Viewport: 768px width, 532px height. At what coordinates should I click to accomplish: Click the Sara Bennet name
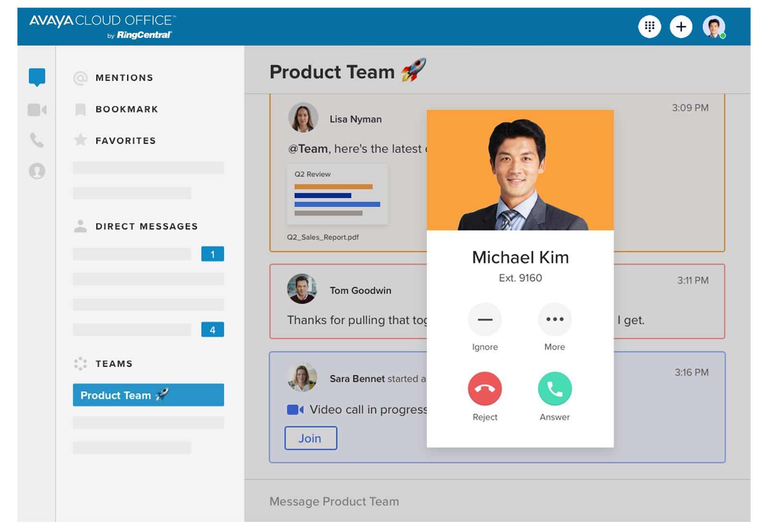coord(357,379)
